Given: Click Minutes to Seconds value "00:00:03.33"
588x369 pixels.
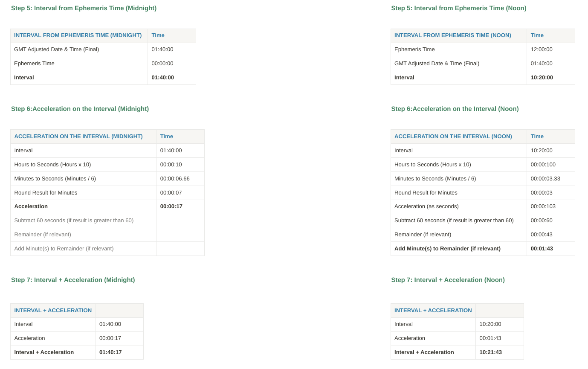Looking at the screenshot, I should click(x=545, y=179).
